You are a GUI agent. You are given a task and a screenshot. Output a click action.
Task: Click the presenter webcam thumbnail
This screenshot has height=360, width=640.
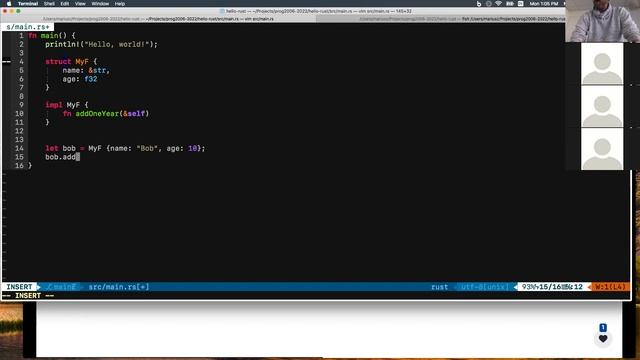point(602,21)
